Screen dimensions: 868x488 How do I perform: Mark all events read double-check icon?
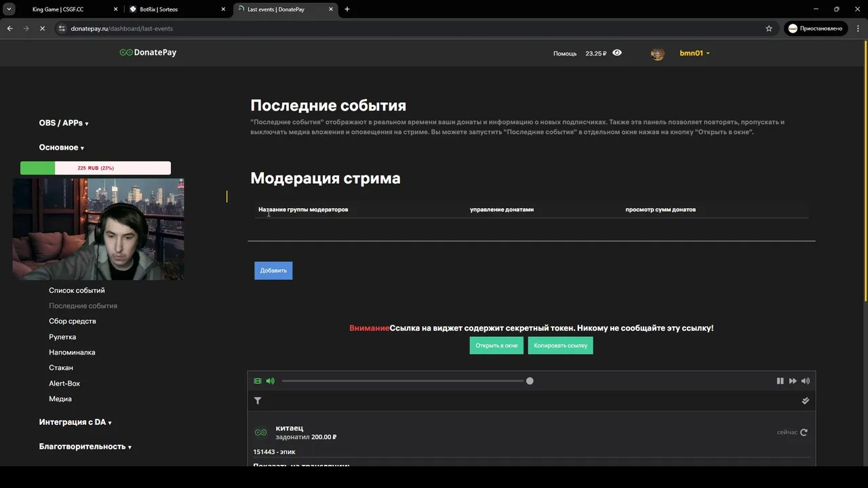click(806, 401)
